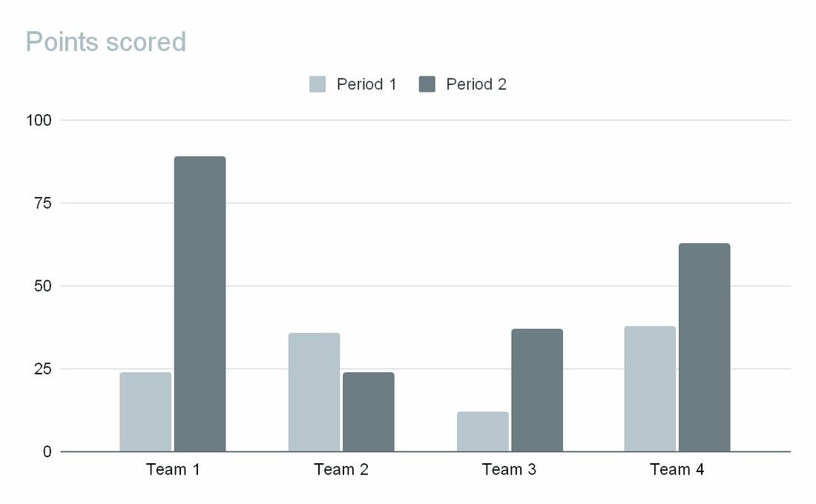Image resolution: width=816 pixels, height=504 pixels.
Task: Select the Period 1 legend color swatch
Action: click(x=317, y=84)
